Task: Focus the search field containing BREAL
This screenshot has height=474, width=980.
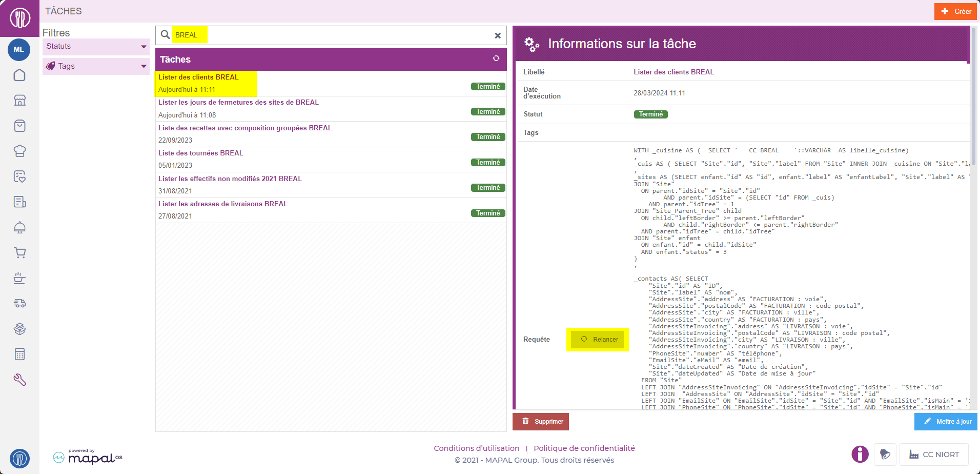Action: click(x=331, y=35)
